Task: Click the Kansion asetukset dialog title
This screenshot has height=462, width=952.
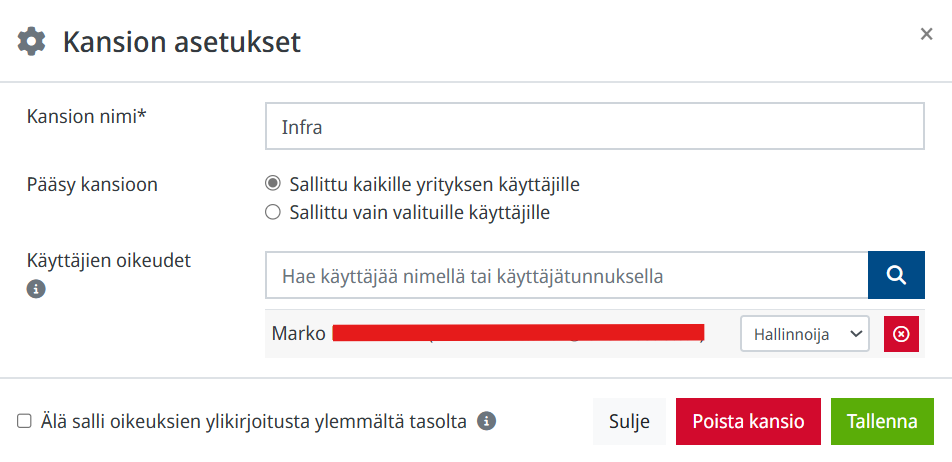Action: pos(182,42)
